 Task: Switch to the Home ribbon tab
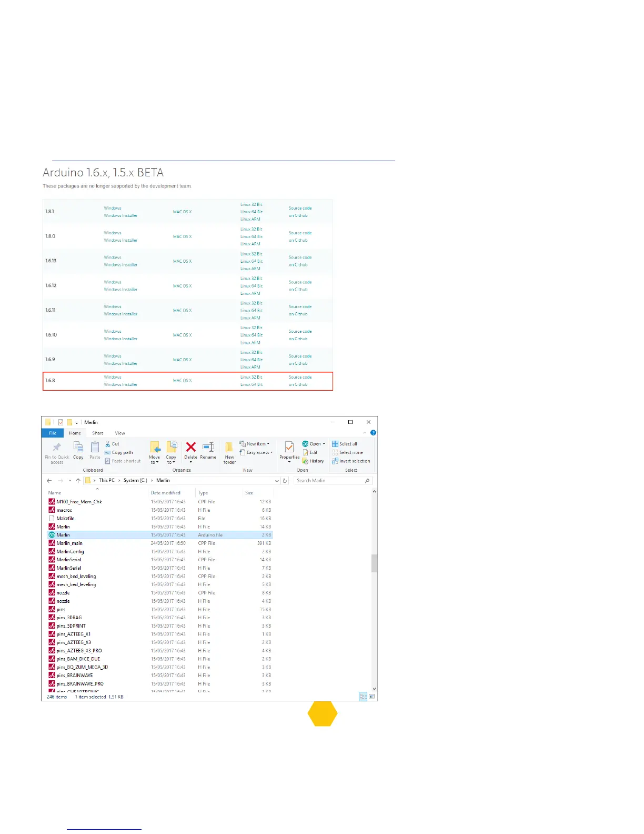(75, 433)
